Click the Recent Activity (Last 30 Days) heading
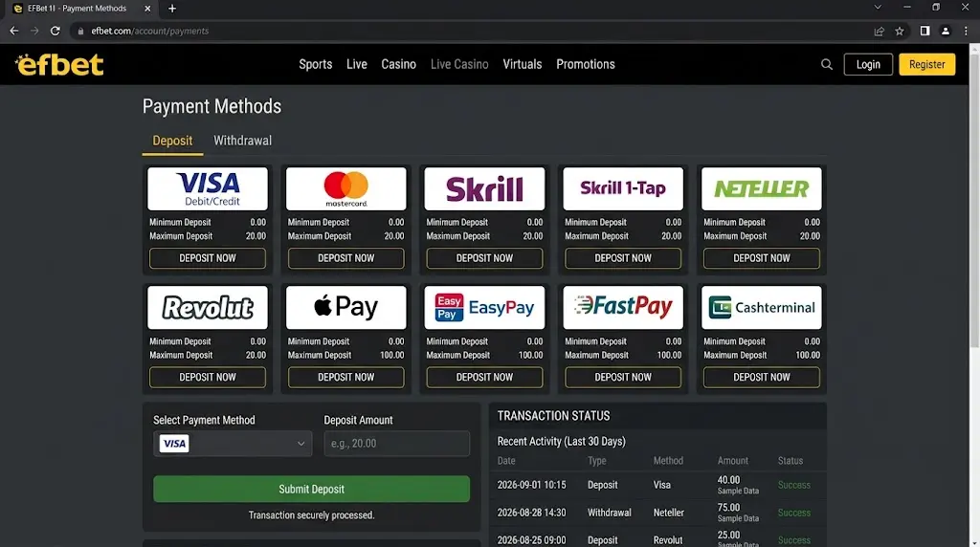 click(561, 441)
